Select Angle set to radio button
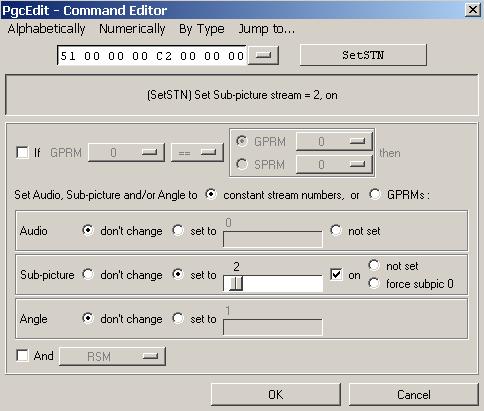Viewport: 484px width, 411px height. 178,318
